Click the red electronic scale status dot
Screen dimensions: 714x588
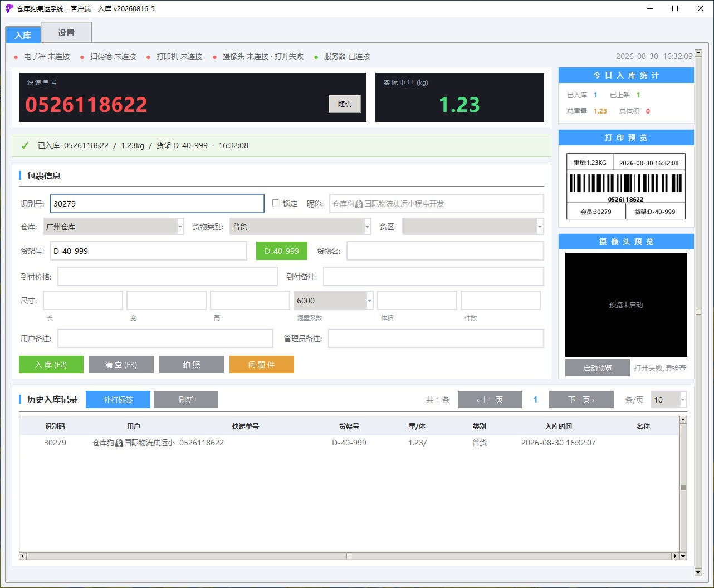coord(16,57)
